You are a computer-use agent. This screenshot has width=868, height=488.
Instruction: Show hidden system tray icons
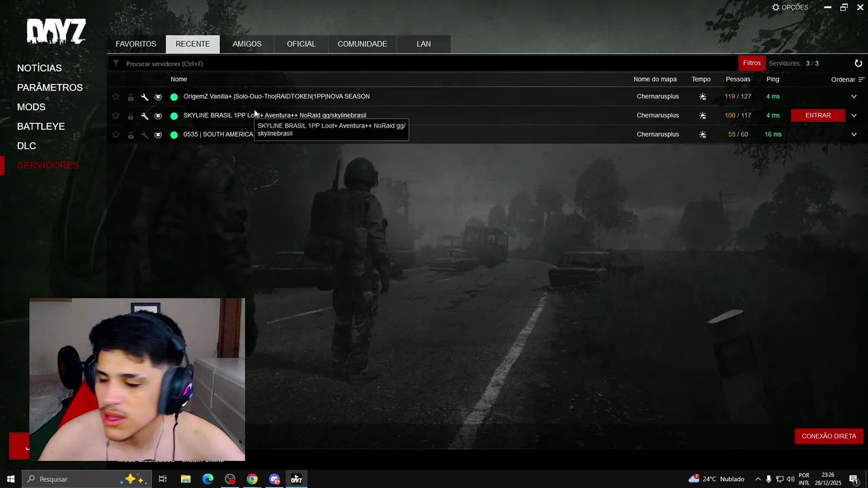(x=757, y=479)
